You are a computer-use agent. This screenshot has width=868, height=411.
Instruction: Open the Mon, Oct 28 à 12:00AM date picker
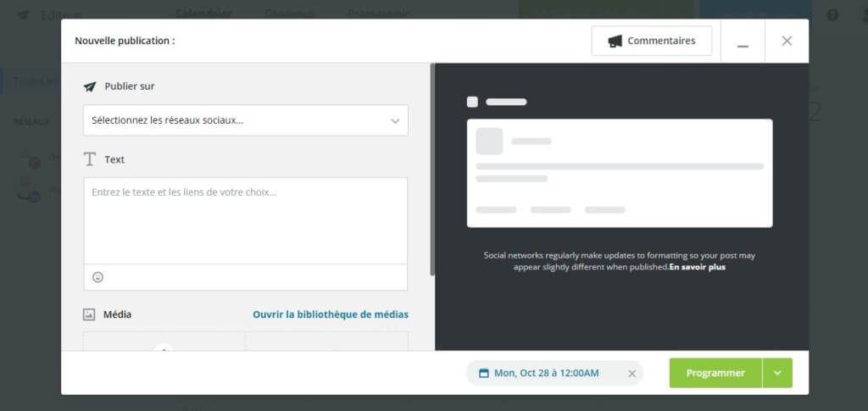click(547, 373)
